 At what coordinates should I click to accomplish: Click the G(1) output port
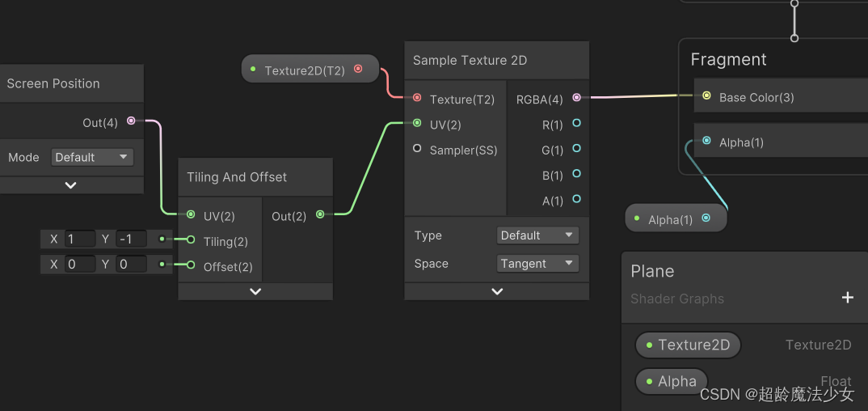click(576, 148)
